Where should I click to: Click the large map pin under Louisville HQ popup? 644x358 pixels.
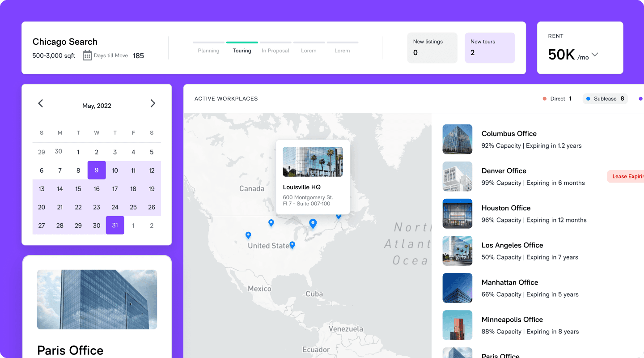[x=313, y=223]
